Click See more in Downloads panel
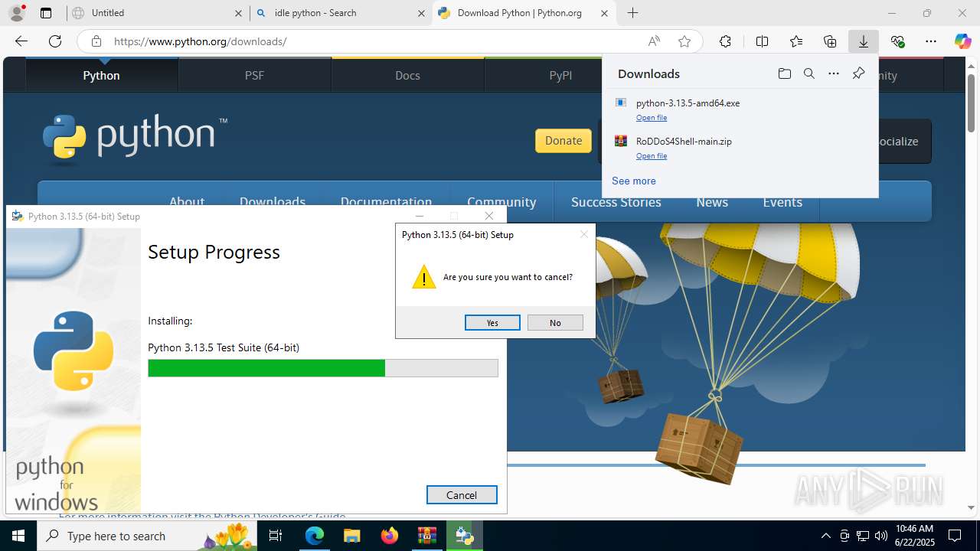Screen dimensions: 980x551 [x=634, y=181]
